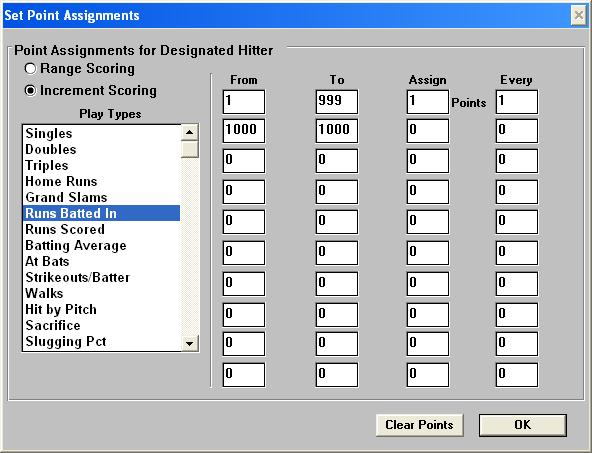Click the first Assign points field
This screenshot has width=592, height=453.
coord(427,102)
